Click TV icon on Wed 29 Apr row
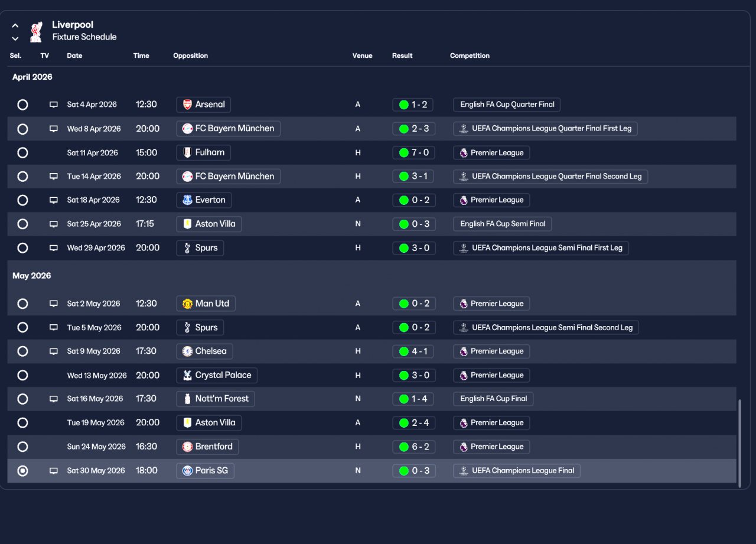756x544 pixels. pos(54,248)
